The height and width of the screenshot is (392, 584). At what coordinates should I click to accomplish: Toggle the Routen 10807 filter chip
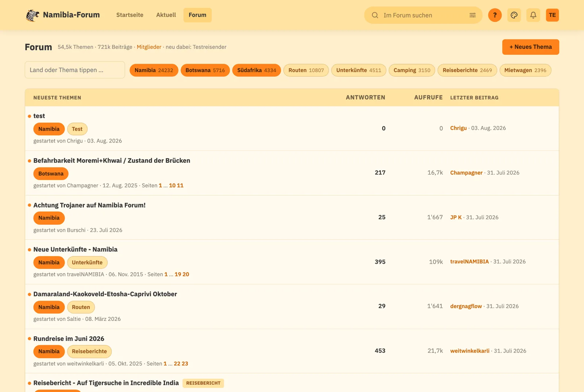pos(306,70)
